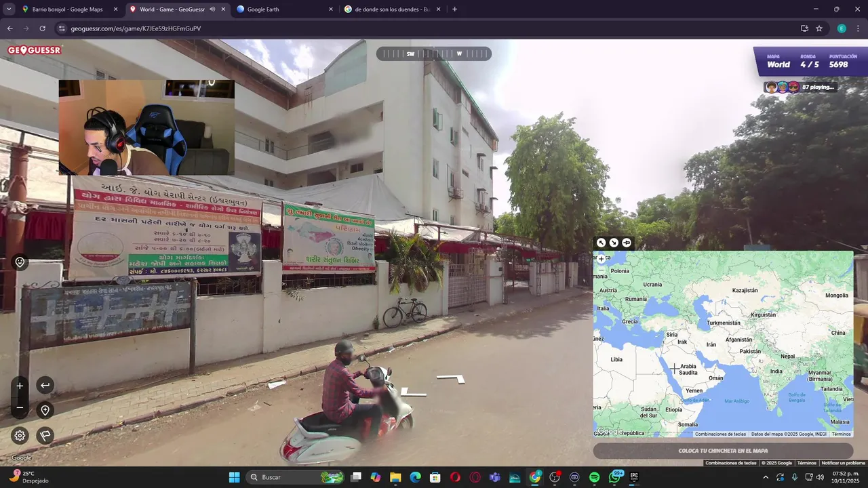868x488 pixels.
Task: Open 'Combinaciones de teclas' link in the map
Action: coord(720,434)
